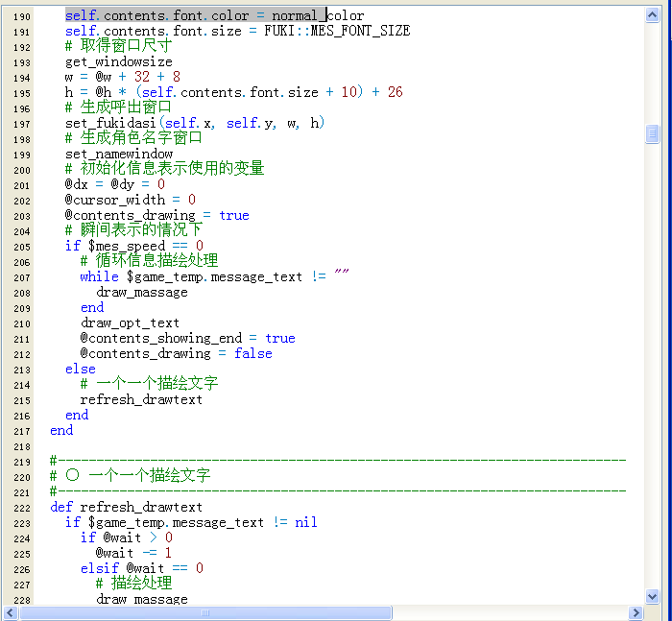672x621 pixels.
Task: Click the 'def' keyword on line 222
Action: click(x=61, y=507)
